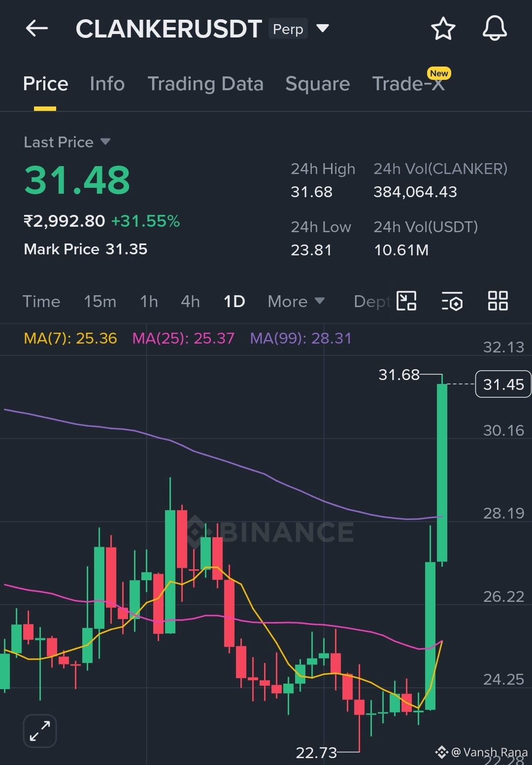Tap the 24h High value 31.68
This screenshot has width=532, height=765.
311,191
